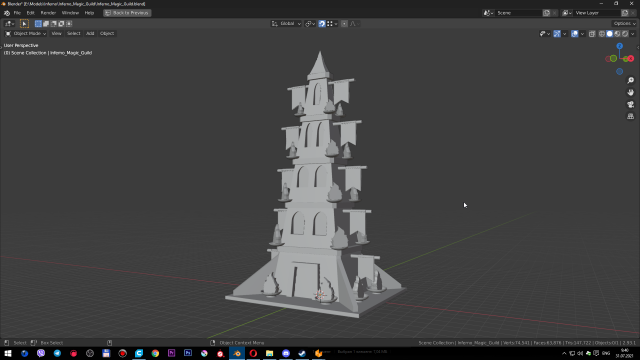Open the Options dropdown
Screen dimensions: 640x360
[x=624, y=24]
